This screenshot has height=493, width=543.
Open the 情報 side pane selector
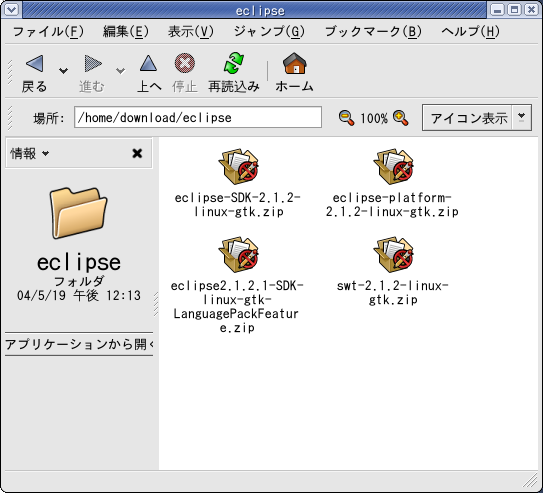tap(30, 153)
